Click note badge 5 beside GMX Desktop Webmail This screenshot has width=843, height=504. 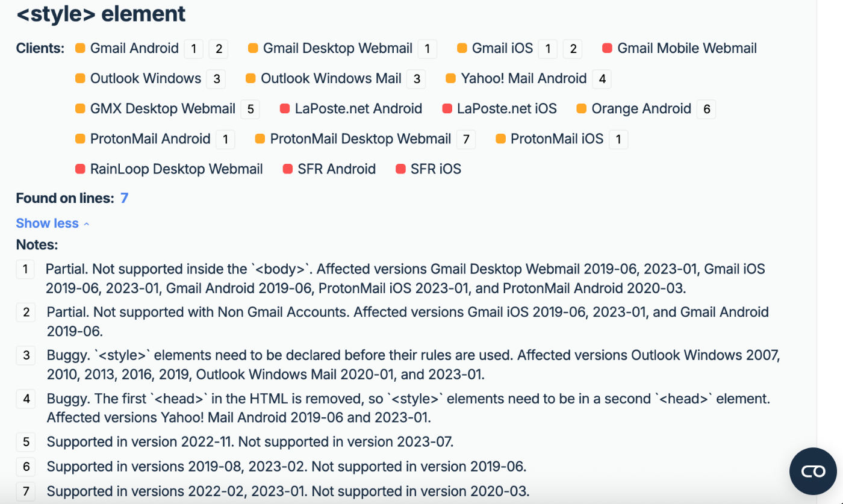pos(250,109)
